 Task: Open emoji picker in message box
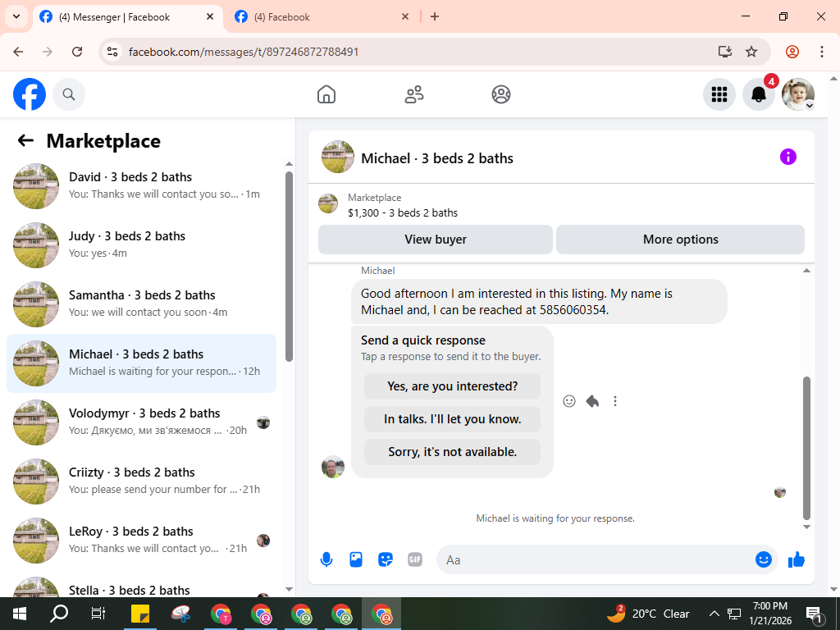click(764, 559)
